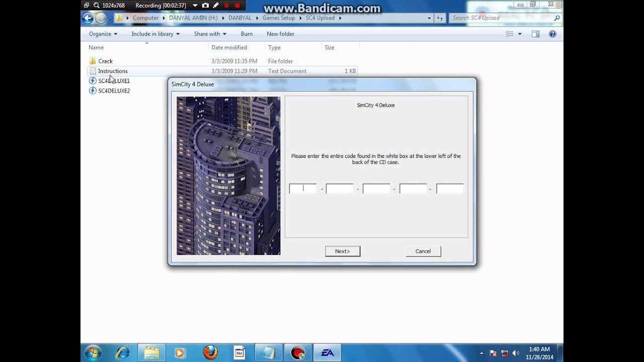
Task: Open the Organize menu
Action: tap(103, 34)
